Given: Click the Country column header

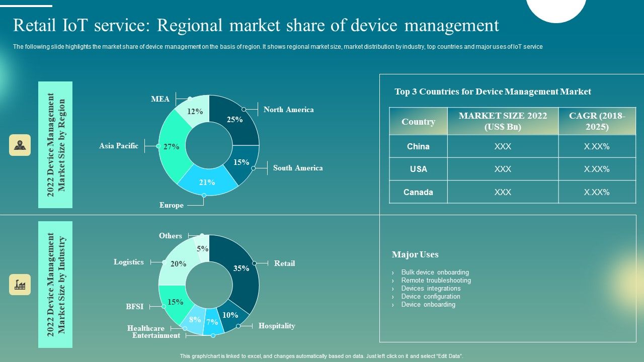Looking at the screenshot, I should (418, 121).
